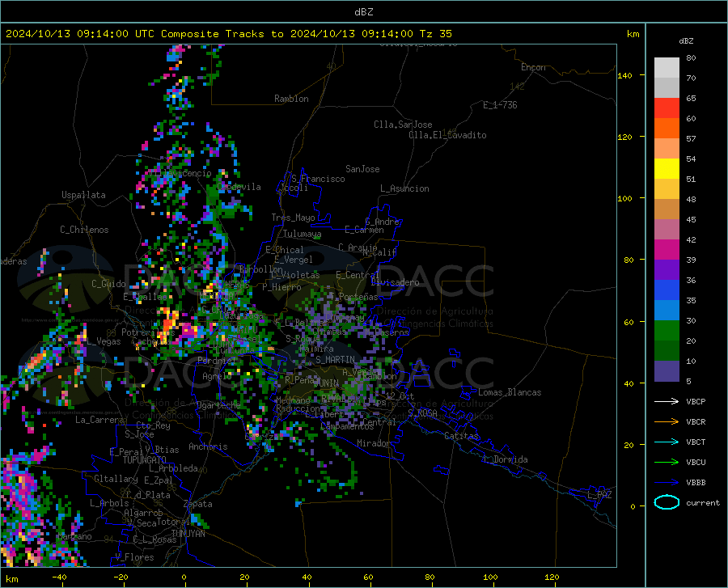Image resolution: width=728 pixels, height=588 pixels.
Task: Click the TUNUYAN map label
Action: click(188, 533)
